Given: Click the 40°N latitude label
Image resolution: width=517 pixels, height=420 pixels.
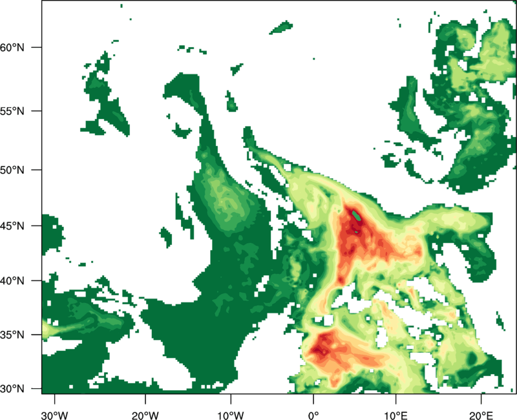Looking at the screenshot, I should (12, 281).
